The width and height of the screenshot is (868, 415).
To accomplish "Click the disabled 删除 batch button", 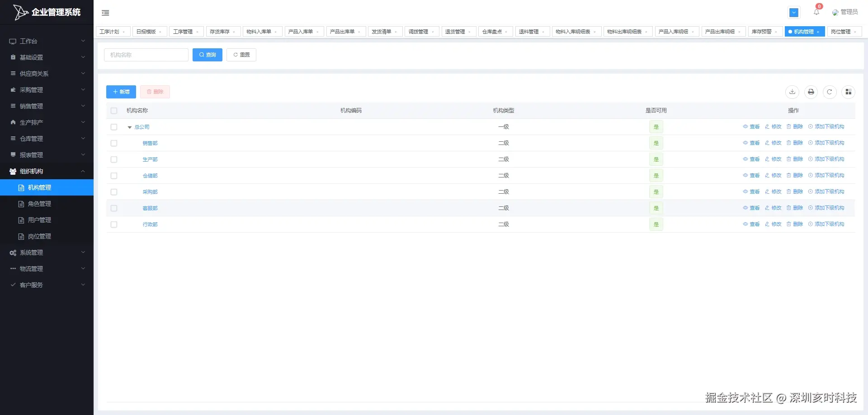I will click(x=155, y=92).
